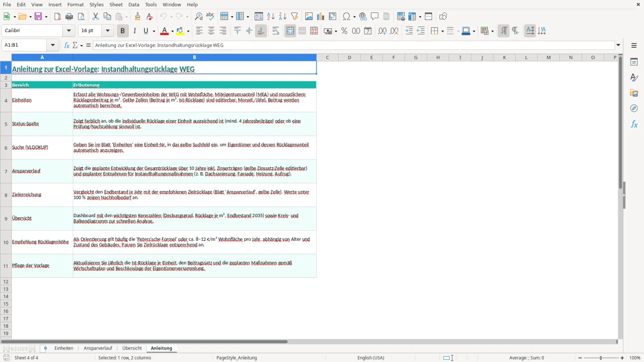Toggle Bold formatting
This screenshot has height=362, width=644.
coord(123,31)
